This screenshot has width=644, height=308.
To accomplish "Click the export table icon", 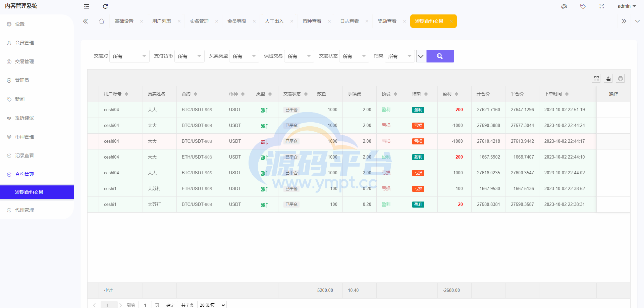I will tap(608, 78).
